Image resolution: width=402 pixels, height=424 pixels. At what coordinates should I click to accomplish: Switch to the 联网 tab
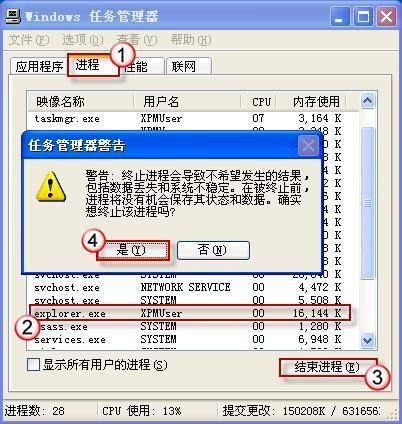coord(189,66)
